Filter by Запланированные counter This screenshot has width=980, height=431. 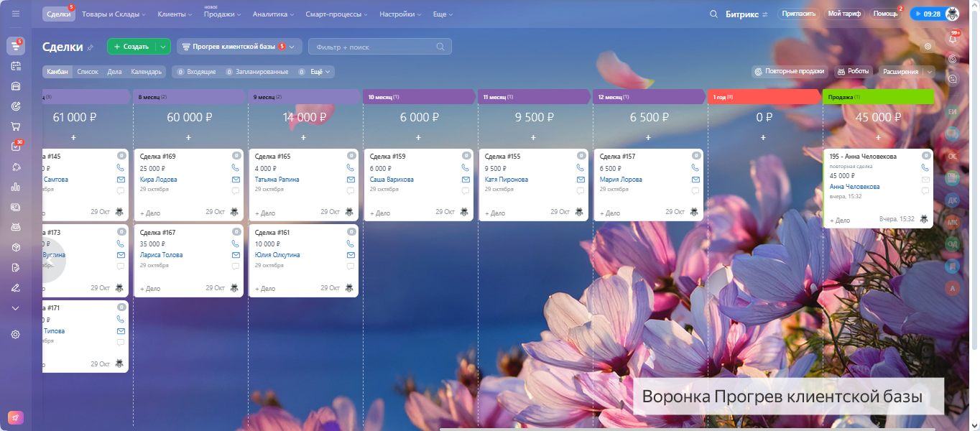(256, 72)
